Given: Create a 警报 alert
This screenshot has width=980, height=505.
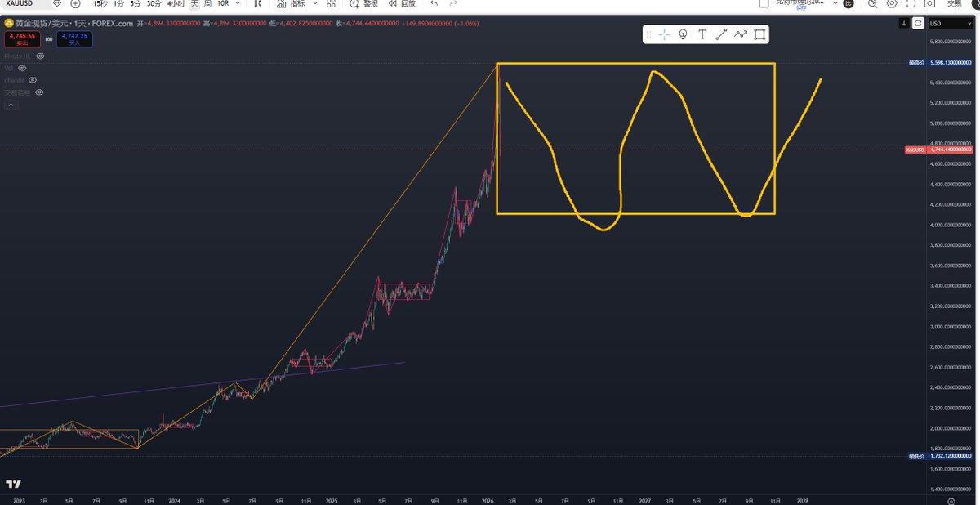Looking at the screenshot, I should tap(365, 3).
